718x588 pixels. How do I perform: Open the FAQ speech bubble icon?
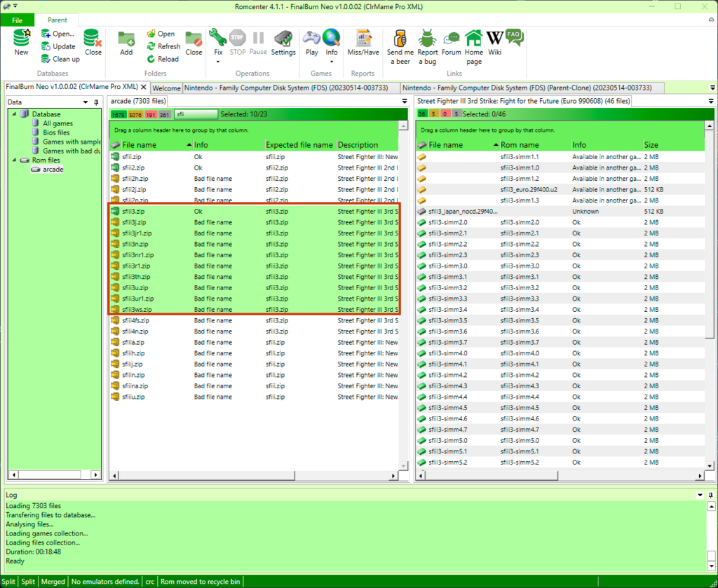point(515,38)
